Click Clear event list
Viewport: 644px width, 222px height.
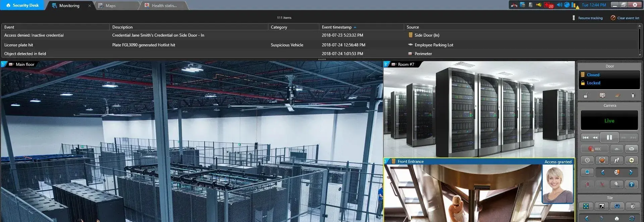(628, 18)
